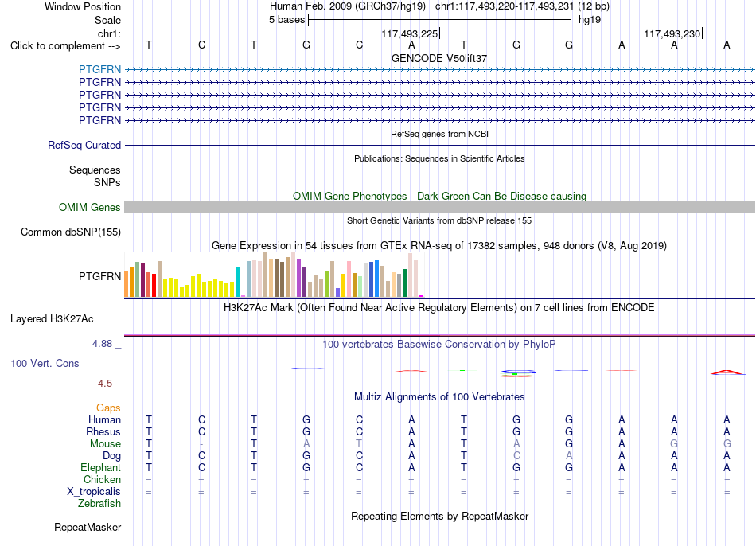Click the 'RepeatMasker' track label
Screen dimensions: 756x546
pyautogui.click(x=88, y=527)
